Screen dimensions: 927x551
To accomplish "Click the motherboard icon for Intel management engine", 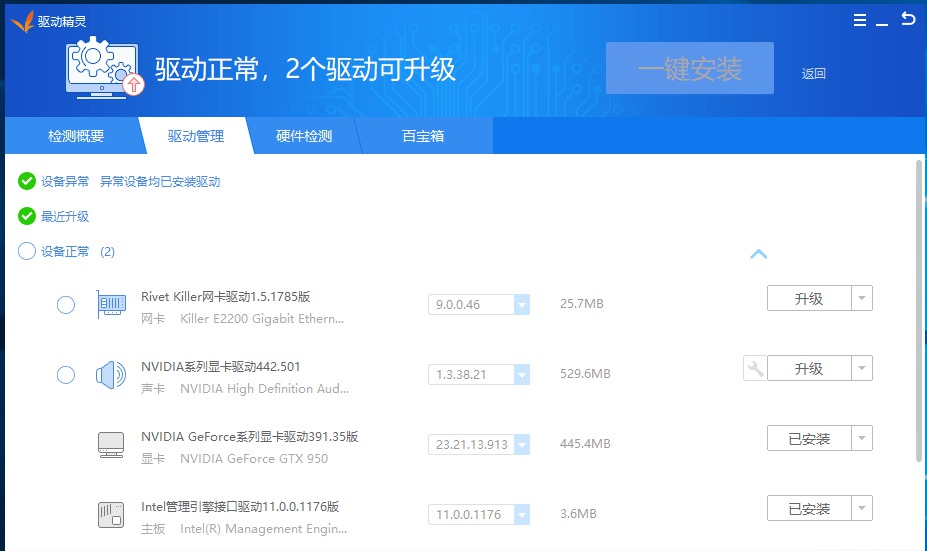I will coord(111,514).
